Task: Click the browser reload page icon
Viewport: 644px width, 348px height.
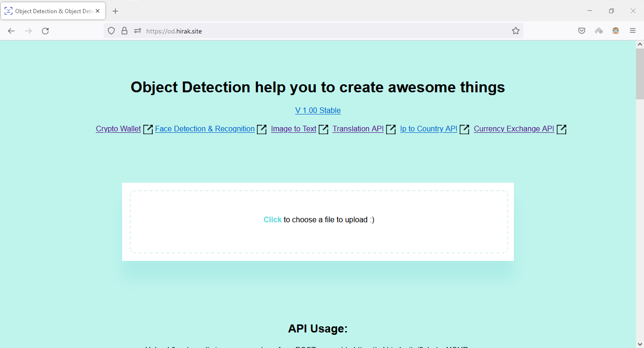Action: (x=45, y=31)
